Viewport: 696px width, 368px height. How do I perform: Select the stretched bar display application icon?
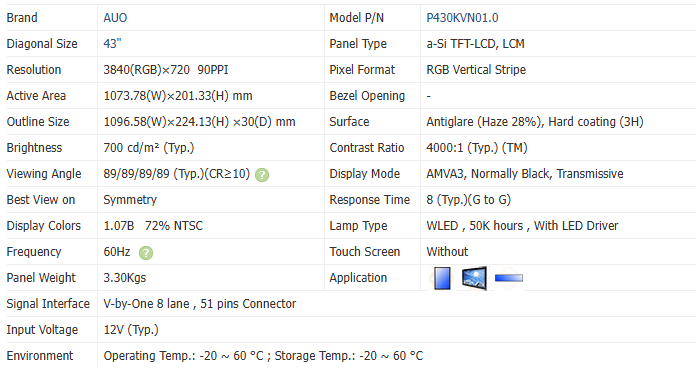click(x=509, y=278)
